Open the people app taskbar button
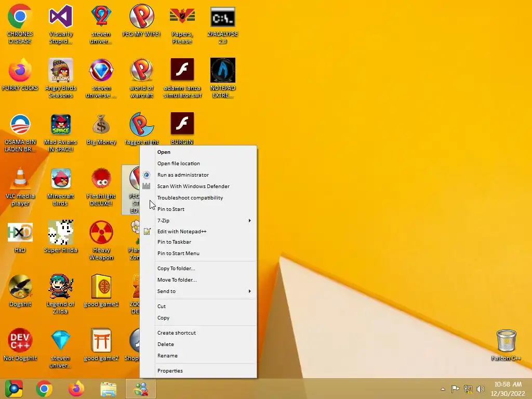Screen dimensions: 532x399 141,389
